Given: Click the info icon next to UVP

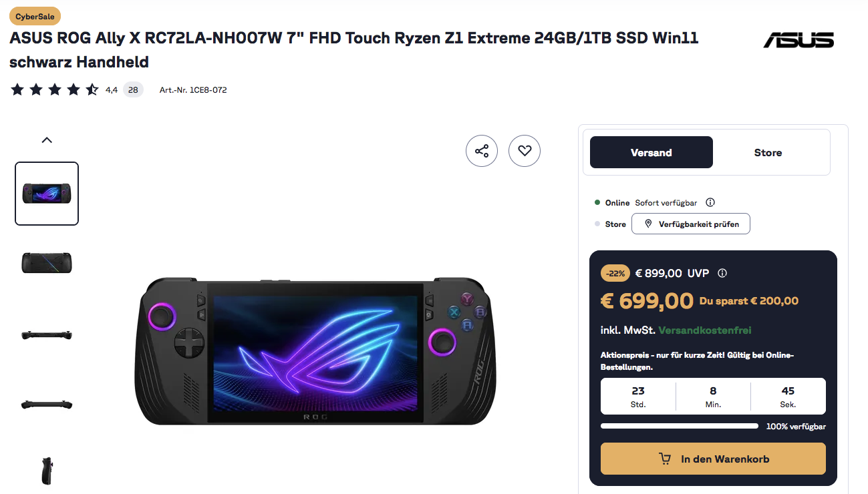Looking at the screenshot, I should point(722,273).
